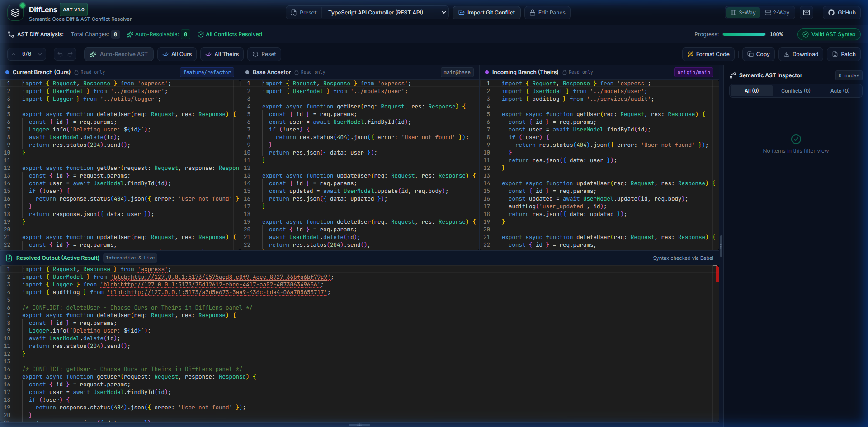Click the Valid AST Syntax badge
Image resolution: width=868 pixels, height=427 pixels.
[829, 34]
